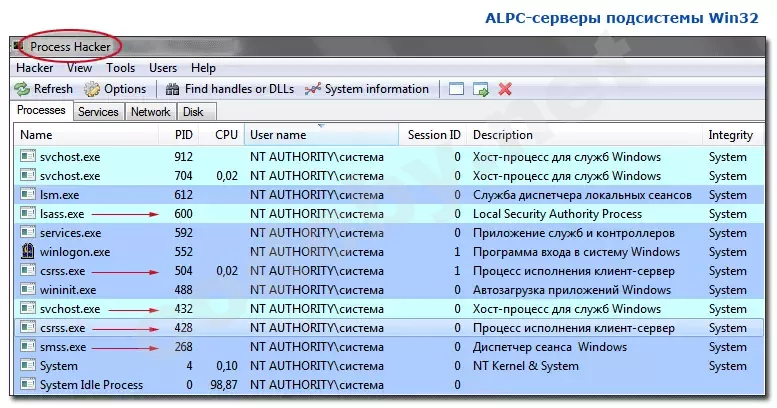Click the red X terminate icon
The image size is (777, 408).
tap(505, 89)
